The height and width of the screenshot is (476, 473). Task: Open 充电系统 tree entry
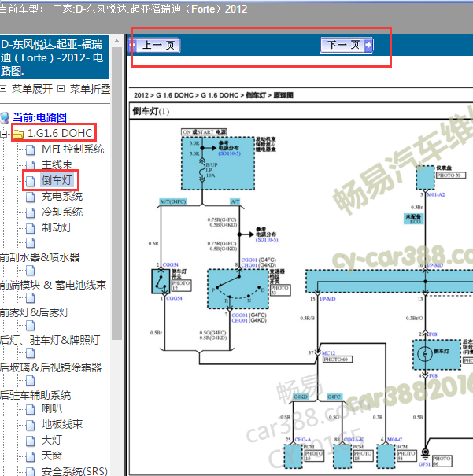tap(62, 196)
